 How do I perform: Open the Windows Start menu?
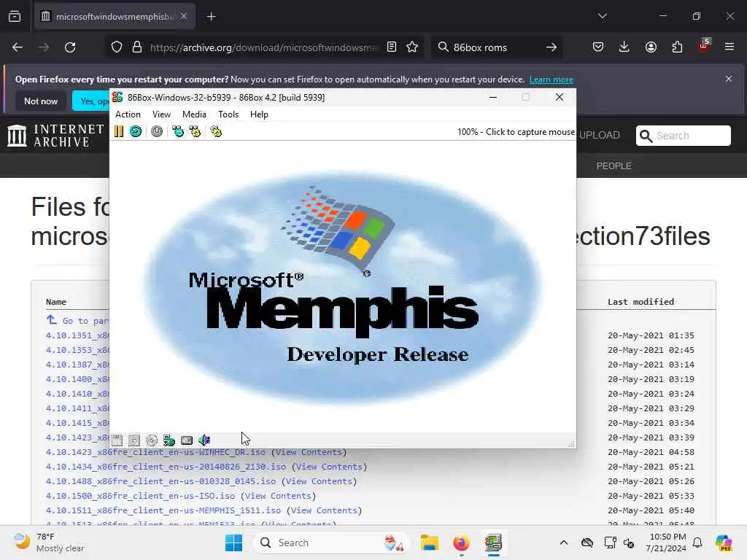233,542
